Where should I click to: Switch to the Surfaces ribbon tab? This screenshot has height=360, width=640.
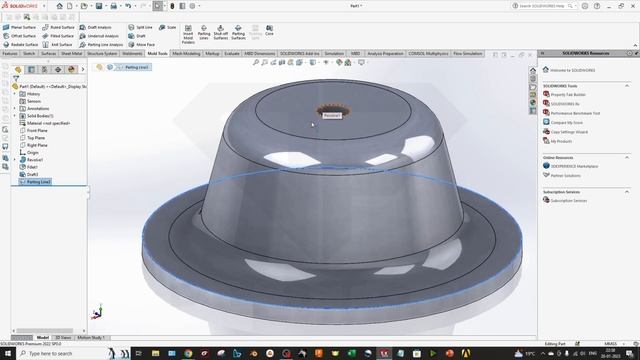[x=48, y=53]
